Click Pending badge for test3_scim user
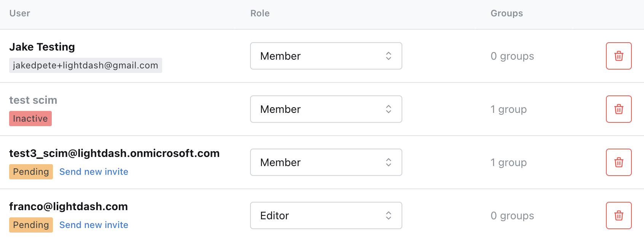This screenshot has height=247, width=644. click(31, 172)
